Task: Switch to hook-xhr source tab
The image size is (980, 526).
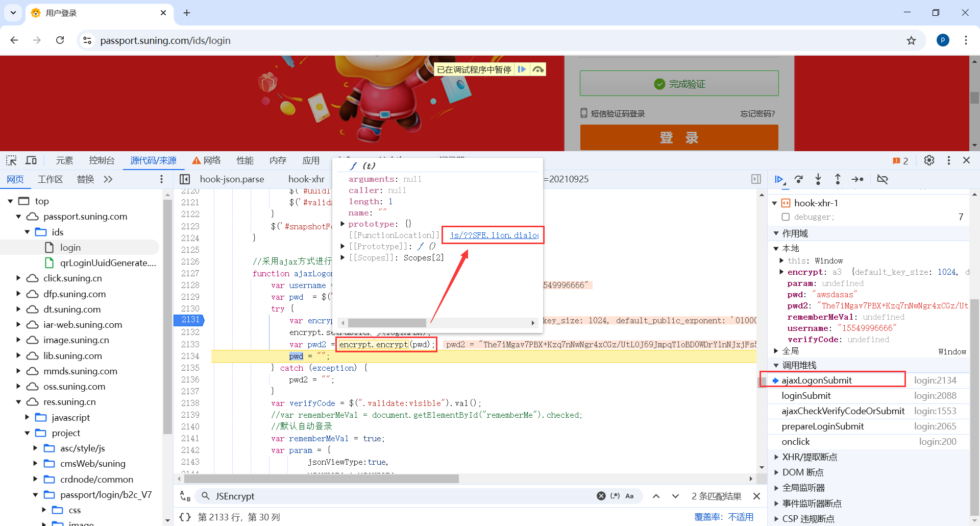Action: [x=306, y=179]
